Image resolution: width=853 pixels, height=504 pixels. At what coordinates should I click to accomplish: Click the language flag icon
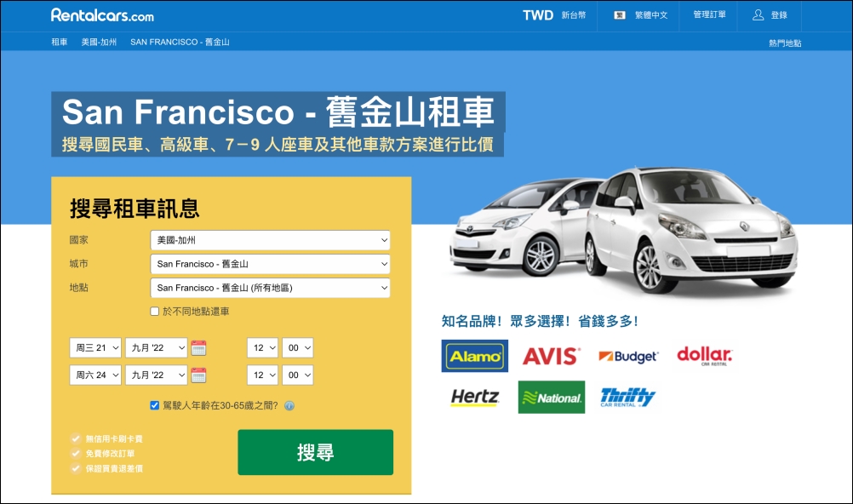coord(620,15)
